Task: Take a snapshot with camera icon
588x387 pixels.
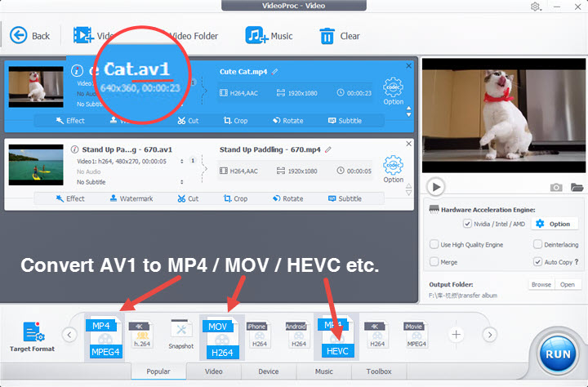Action: [x=556, y=187]
